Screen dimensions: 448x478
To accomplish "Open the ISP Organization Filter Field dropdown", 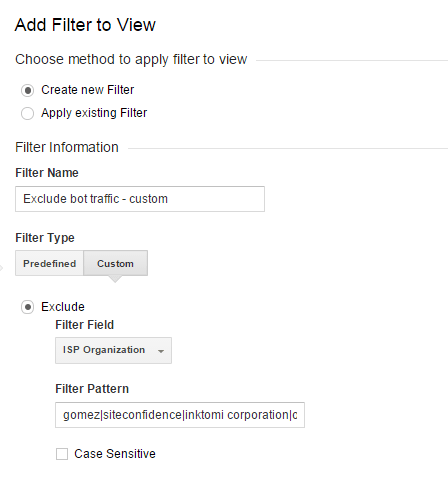I will pos(113,350).
